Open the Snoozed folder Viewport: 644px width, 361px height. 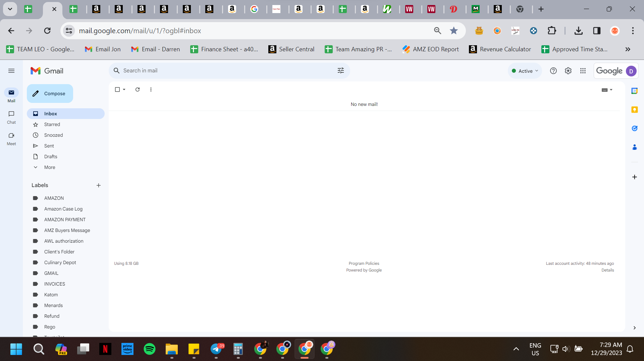click(66, 135)
